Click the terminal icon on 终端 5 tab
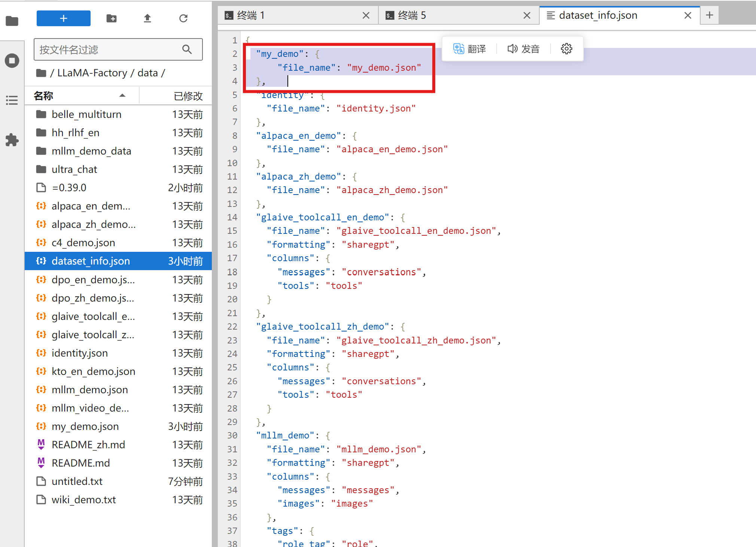The height and width of the screenshot is (547, 756). coord(390,15)
